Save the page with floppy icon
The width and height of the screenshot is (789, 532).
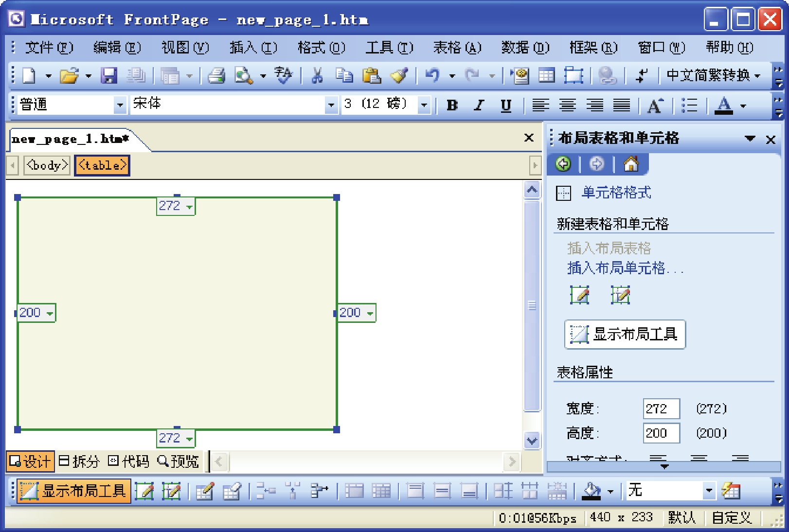click(x=108, y=75)
